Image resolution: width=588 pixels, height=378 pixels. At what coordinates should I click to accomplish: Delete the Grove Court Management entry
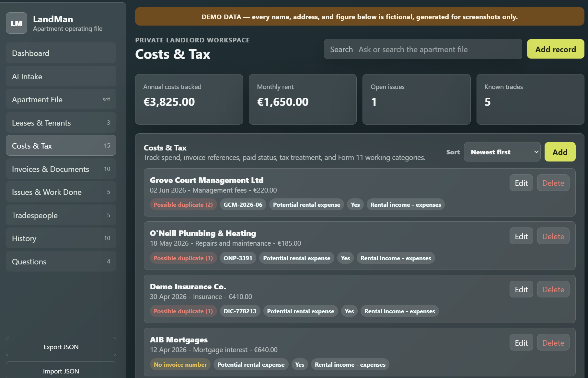553,183
